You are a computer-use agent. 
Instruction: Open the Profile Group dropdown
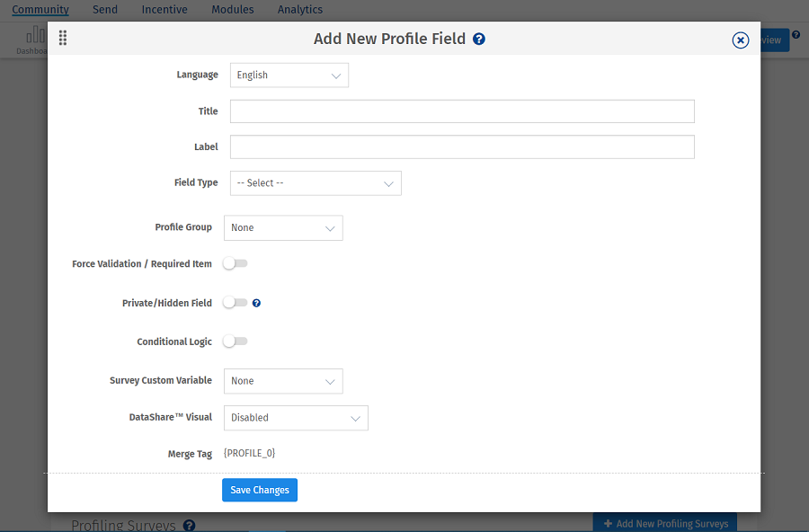282,227
